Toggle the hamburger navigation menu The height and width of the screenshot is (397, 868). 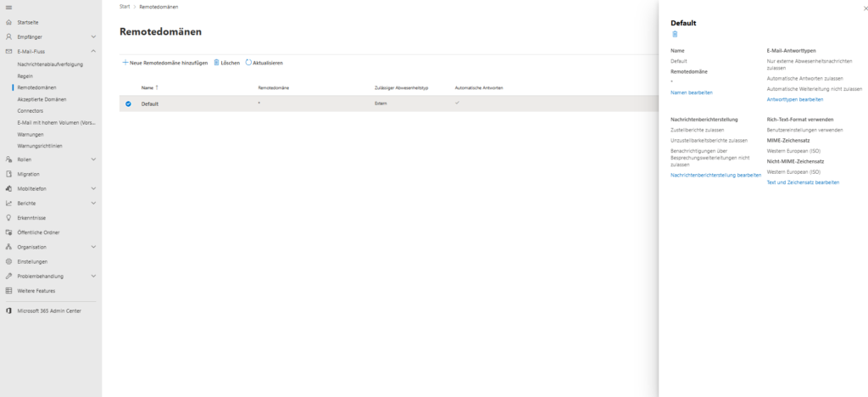click(x=8, y=8)
